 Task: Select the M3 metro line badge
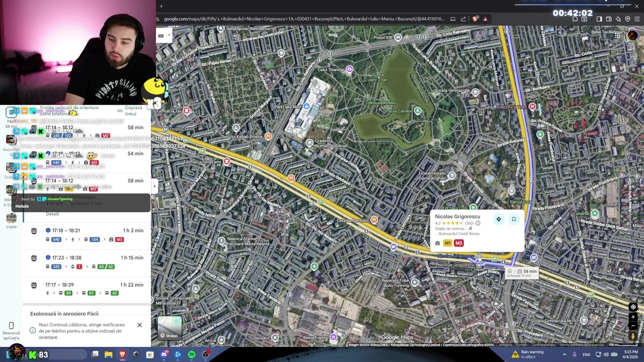[x=458, y=243]
